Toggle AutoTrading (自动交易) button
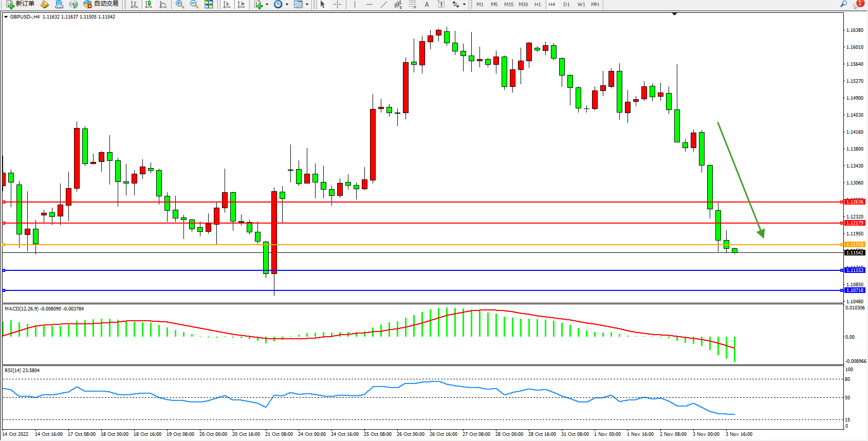Viewport: 868px width, 441px height. pos(101,4)
